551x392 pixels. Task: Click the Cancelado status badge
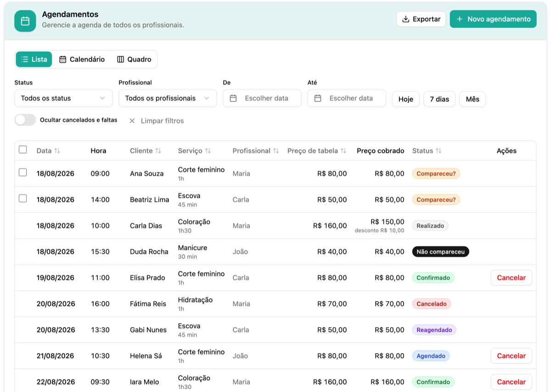tap(432, 304)
